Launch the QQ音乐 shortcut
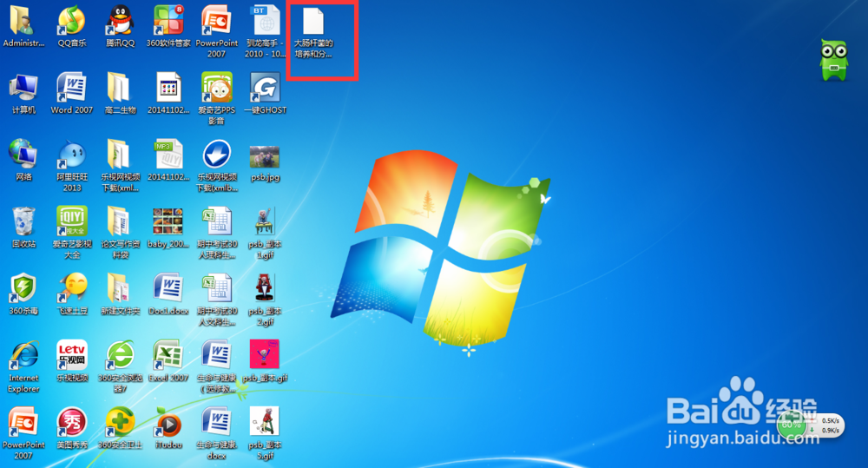Viewport: 868px width, 468px height. (x=71, y=21)
